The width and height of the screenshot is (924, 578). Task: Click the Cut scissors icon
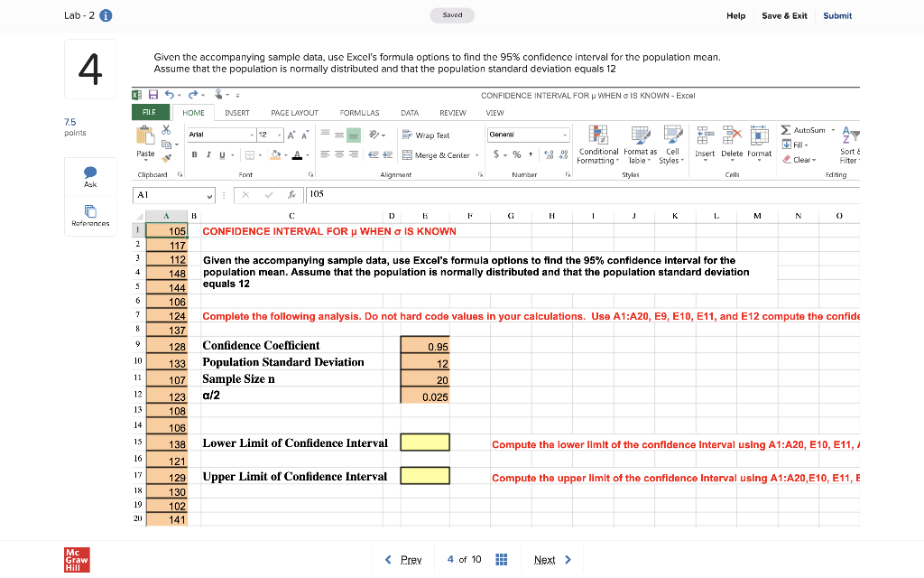tap(166, 130)
